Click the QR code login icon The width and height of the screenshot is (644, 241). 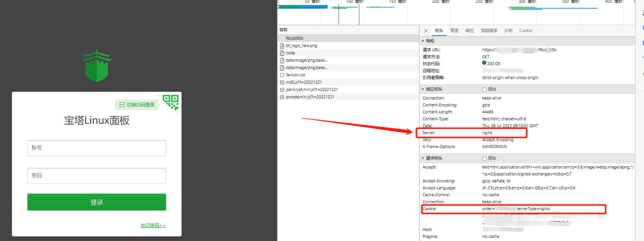pos(171,102)
